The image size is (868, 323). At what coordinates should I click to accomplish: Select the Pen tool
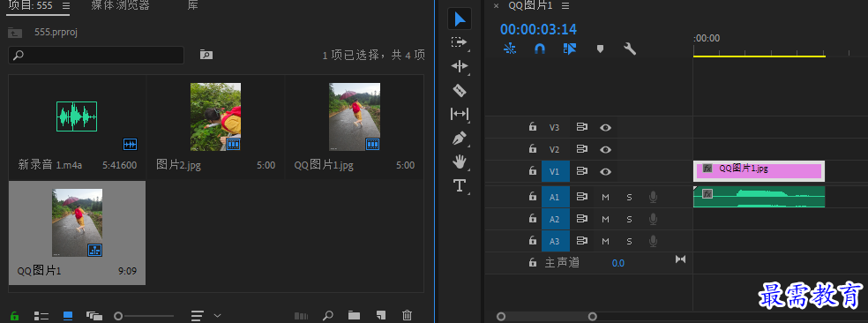459,138
